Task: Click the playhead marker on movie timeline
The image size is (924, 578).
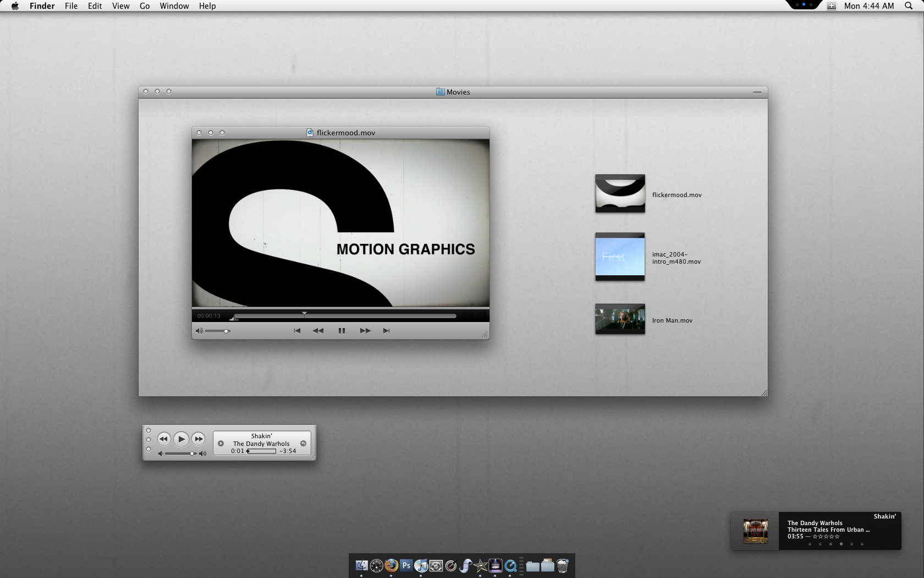Action: click(x=304, y=314)
